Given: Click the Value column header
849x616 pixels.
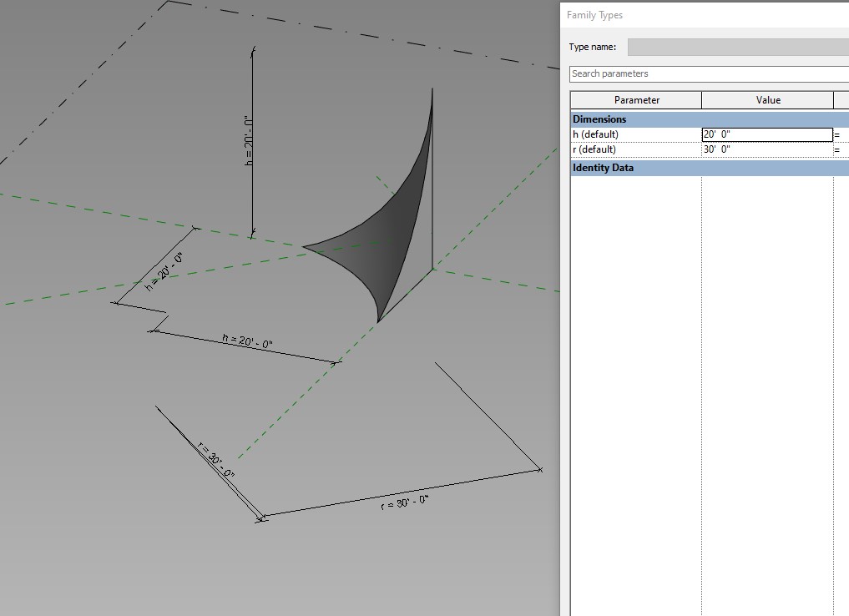Looking at the screenshot, I should click(x=767, y=99).
